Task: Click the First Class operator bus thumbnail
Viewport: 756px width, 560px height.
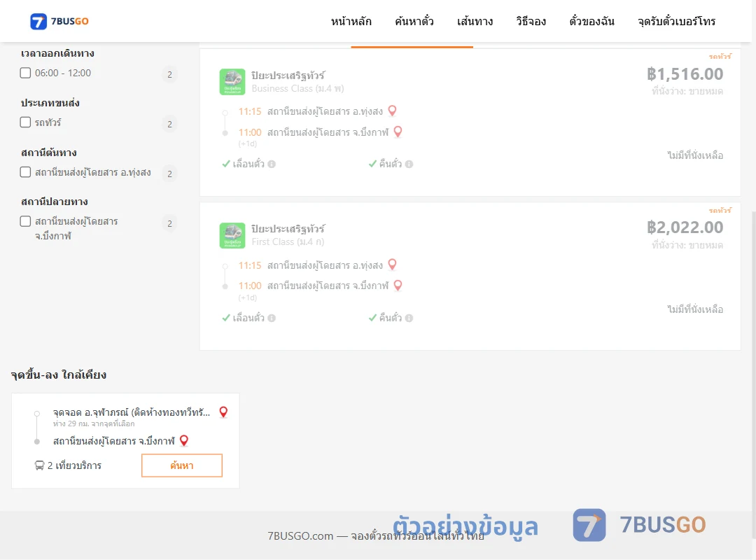Action: pos(232,235)
